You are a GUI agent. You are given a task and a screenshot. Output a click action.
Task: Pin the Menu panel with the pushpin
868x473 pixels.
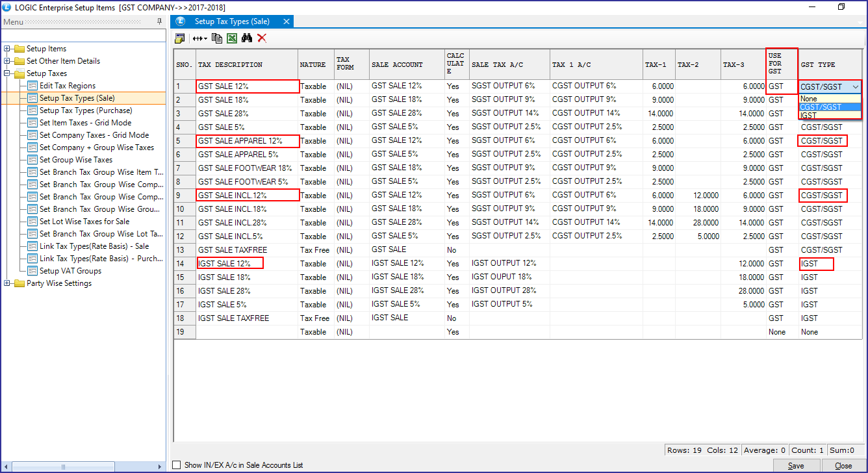point(160,21)
